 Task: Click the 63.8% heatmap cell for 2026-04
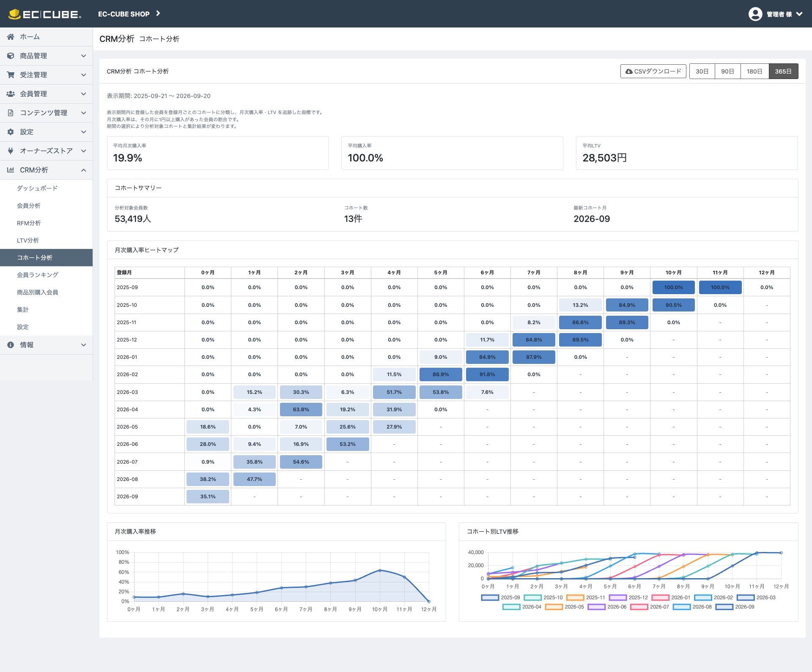(301, 410)
